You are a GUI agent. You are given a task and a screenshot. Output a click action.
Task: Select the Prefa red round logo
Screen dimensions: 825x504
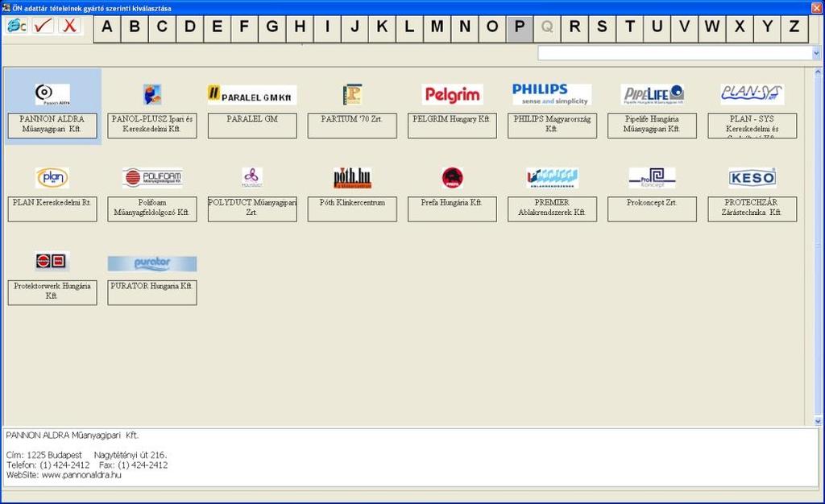click(x=453, y=178)
